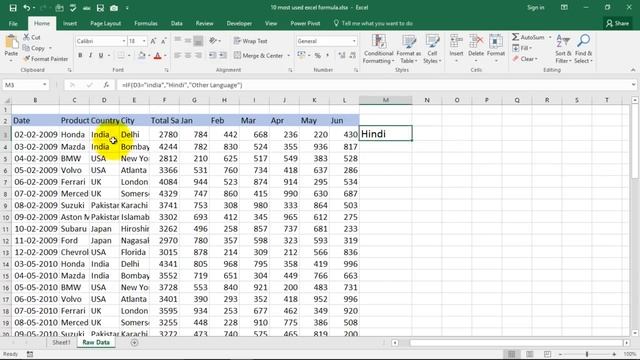The image size is (640, 360).
Task: Open Conditional Formatting menu
Action: click(379, 49)
